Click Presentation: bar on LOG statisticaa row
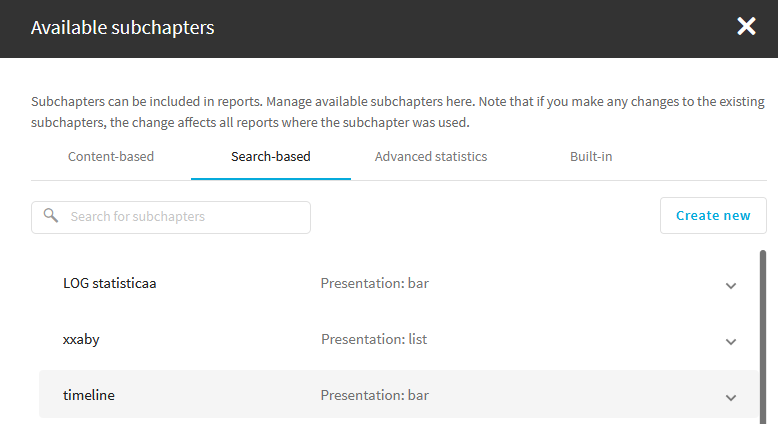 pyautogui.click(x=375, y=283)
